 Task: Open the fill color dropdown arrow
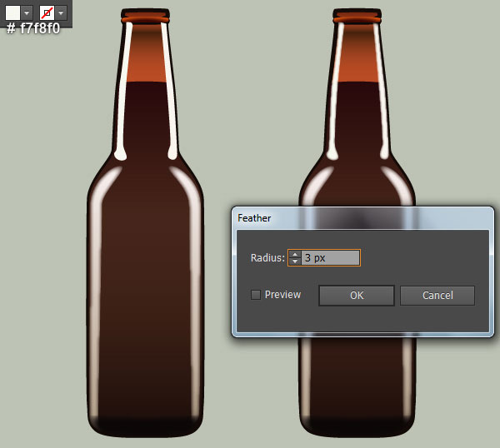pyautogui.click(x=27, y=13)
